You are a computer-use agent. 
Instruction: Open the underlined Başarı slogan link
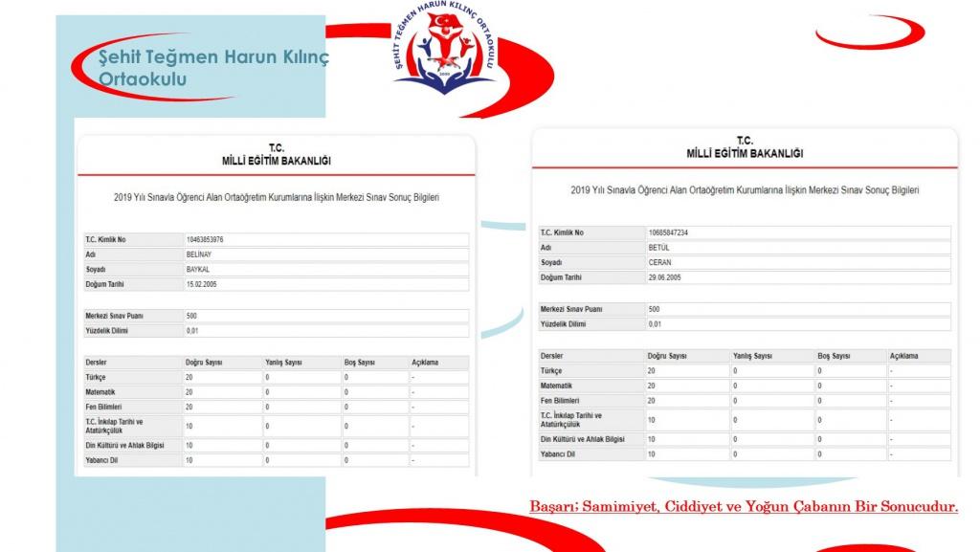(744, 506)
